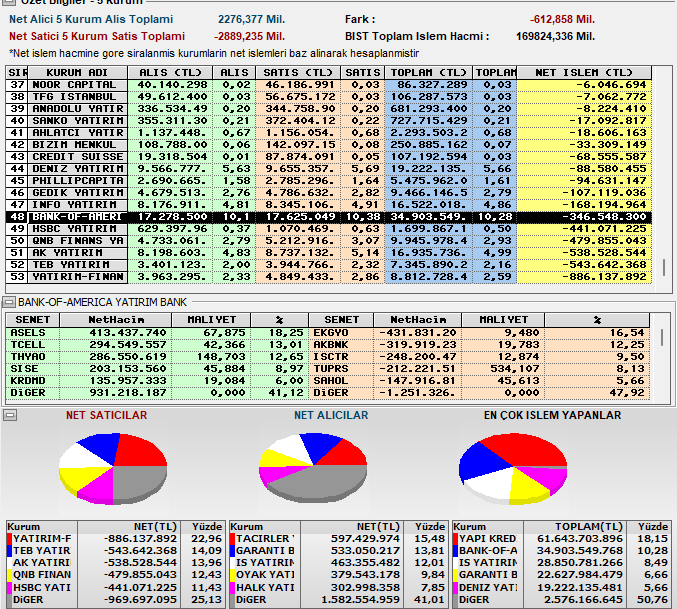
Task: Select the SANKO YATIRIM row
Action: pos(329,121)
